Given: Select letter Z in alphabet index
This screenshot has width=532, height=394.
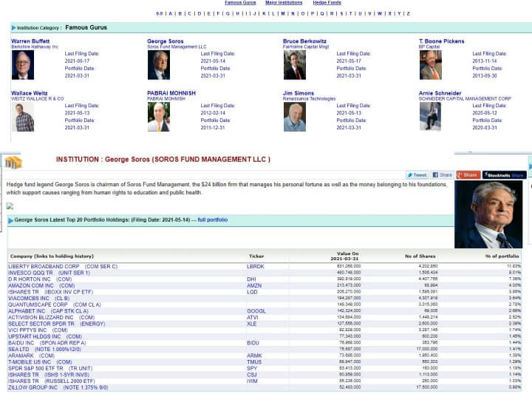Looking at the screenshot, I should point(408,13).
